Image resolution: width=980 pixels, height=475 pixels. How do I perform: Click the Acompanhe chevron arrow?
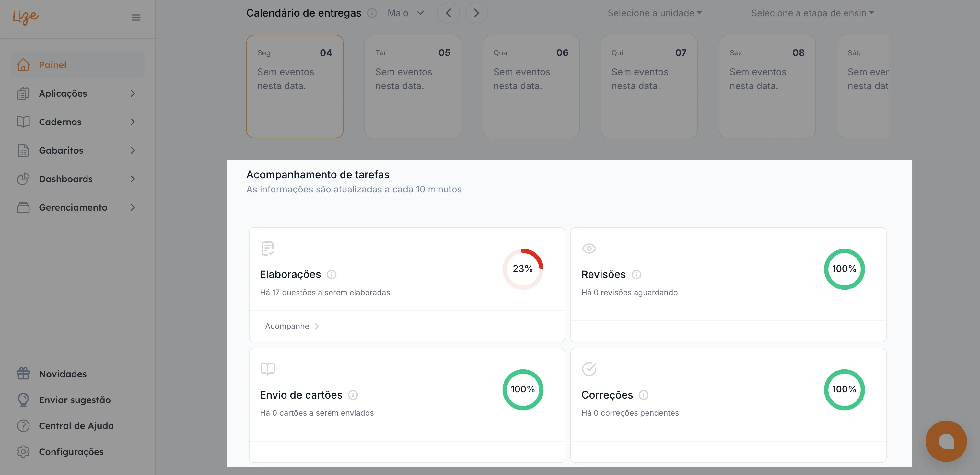pyautogui.click(x=317, y=326)
